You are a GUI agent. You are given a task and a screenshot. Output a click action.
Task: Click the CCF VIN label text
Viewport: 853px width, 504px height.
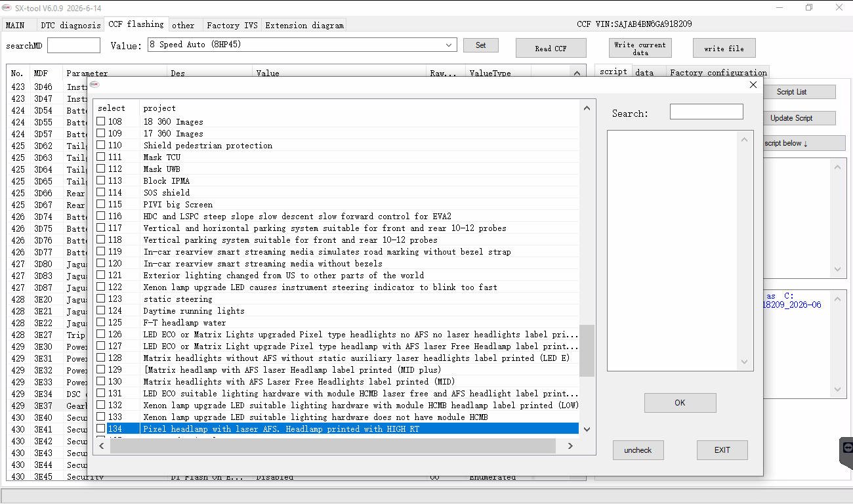pos(634,24)
